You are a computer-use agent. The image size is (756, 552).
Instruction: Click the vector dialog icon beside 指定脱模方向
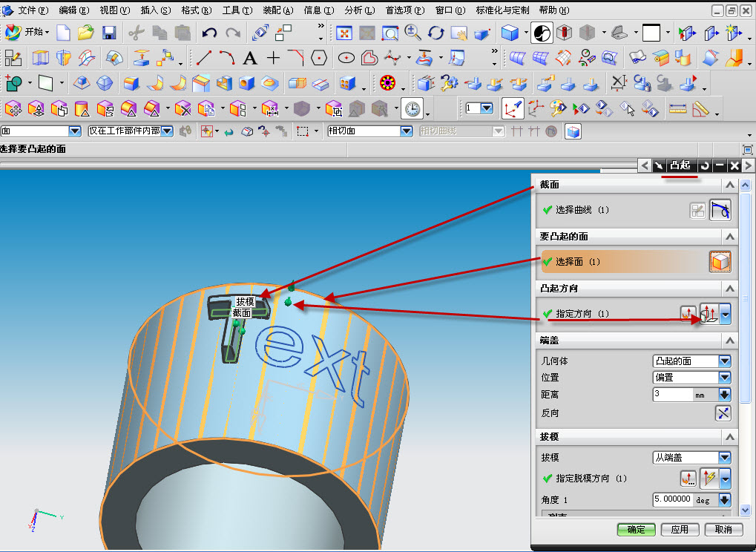(688, 479)
